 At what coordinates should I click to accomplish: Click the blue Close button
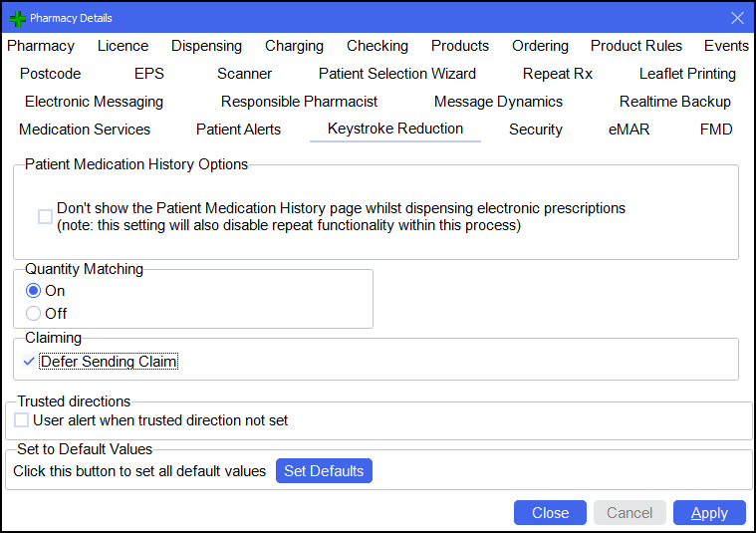(550, 513)
